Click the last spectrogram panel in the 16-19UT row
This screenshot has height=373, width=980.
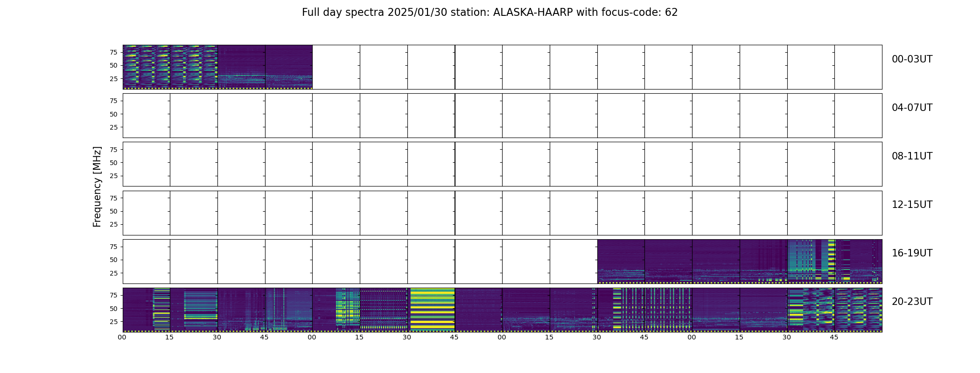pos(858,261)
